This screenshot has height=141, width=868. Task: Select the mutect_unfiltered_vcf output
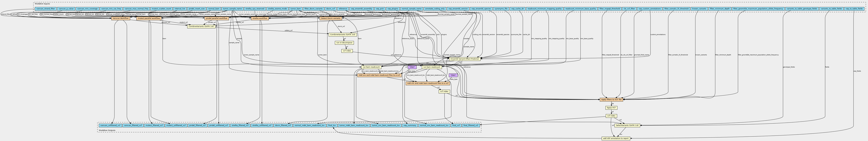(x=176, y=126)
